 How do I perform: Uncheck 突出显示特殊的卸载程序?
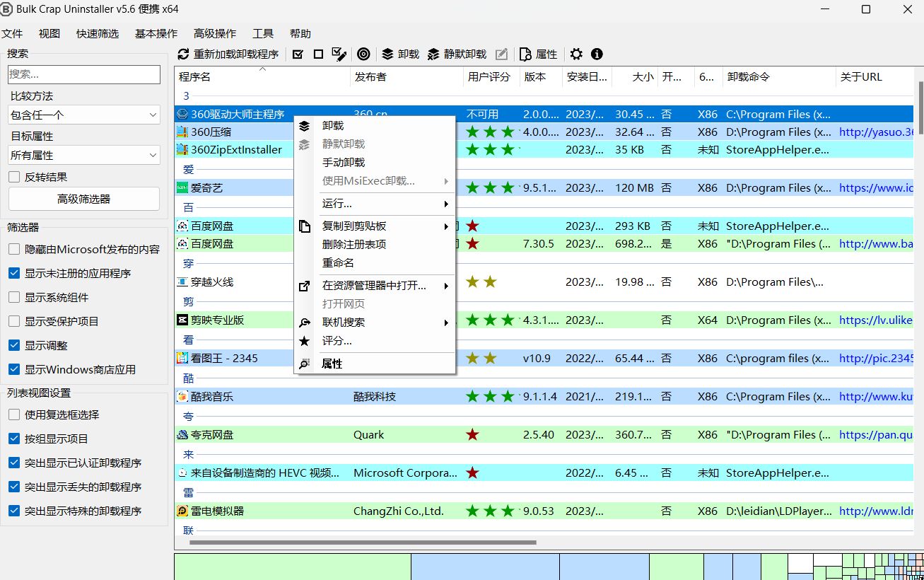point(14,511)
